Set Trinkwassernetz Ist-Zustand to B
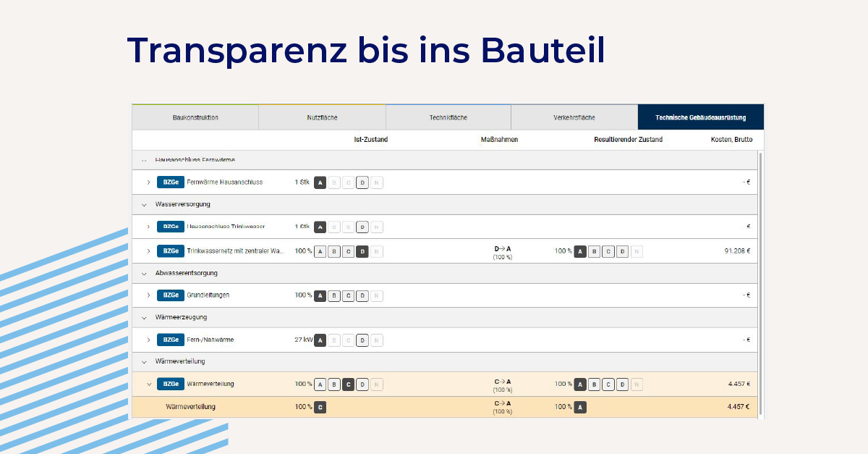Viewport: 868px width, 454px height. 334,251
